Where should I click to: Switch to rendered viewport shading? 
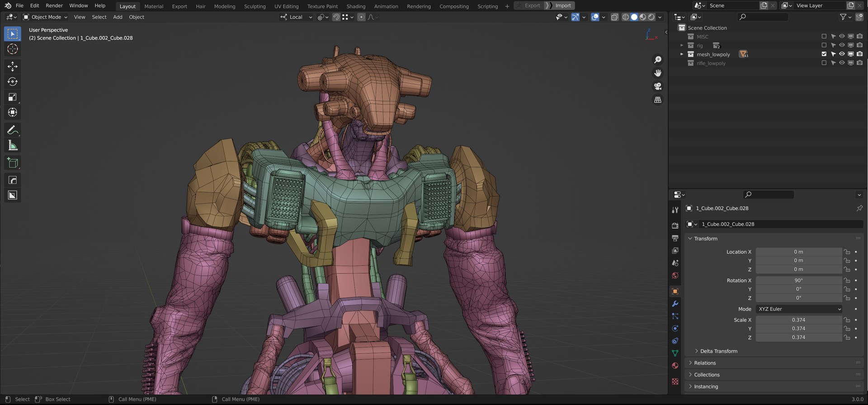tap(651, 17)
